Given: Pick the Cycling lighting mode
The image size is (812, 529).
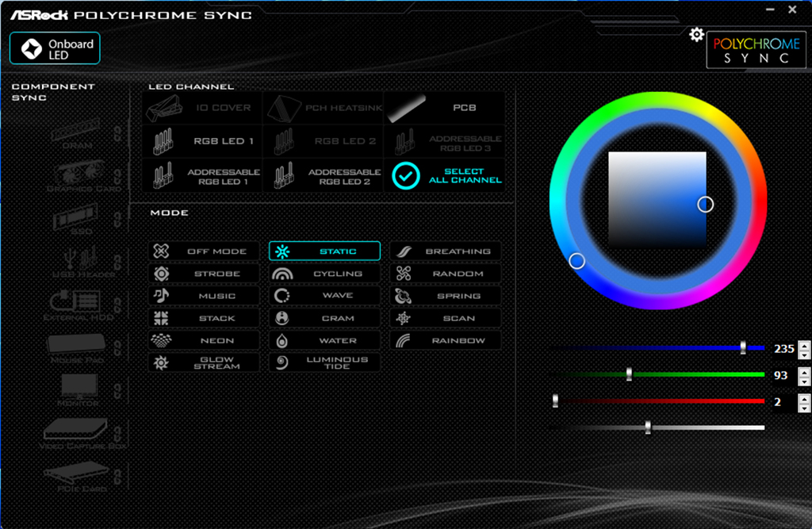Looking at the screenshot, I should [324, 274].
